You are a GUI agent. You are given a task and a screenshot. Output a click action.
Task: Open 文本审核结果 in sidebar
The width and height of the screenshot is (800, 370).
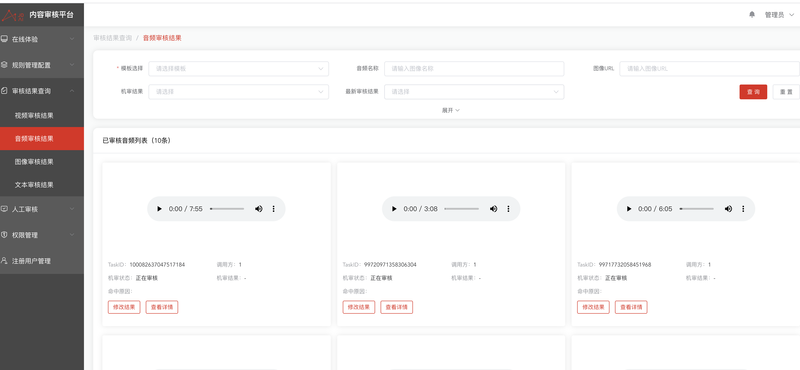42,185
